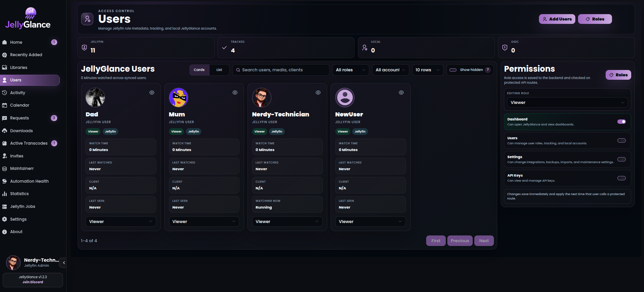Screen dimensions: 644x292
Task: Click the About info icon
Action: 5,232
